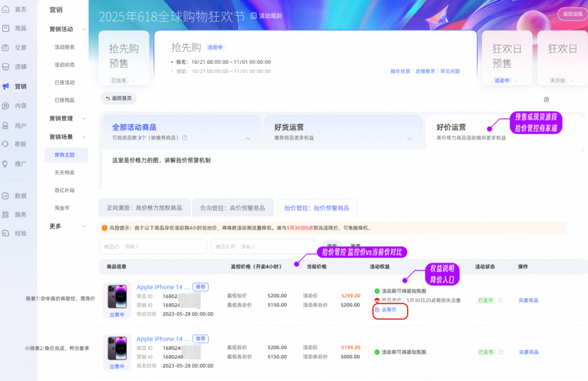Click 返回首页 button
This screenshot has height=381, width=588.
(119, 98)
